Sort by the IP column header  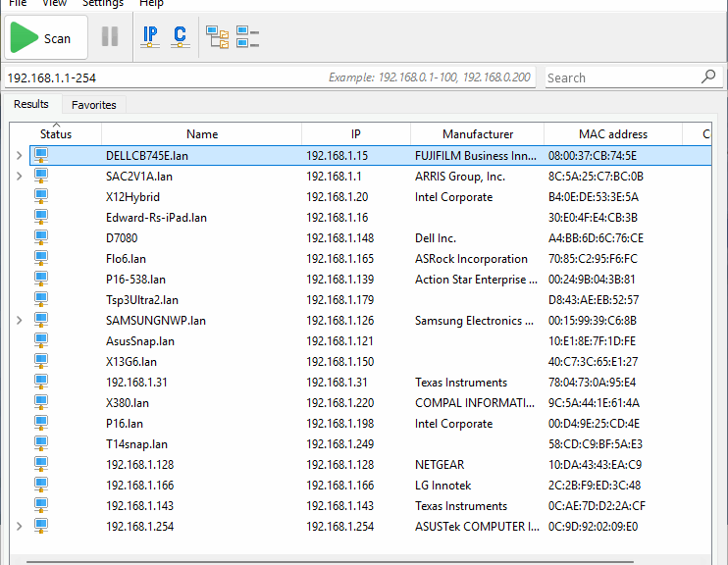(356, 134)
